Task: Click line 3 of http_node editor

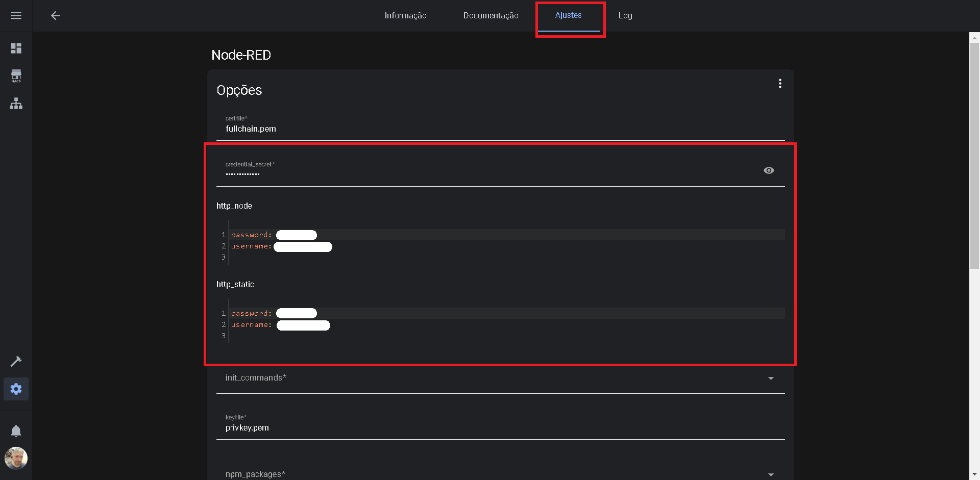Action: pos(507,258)
